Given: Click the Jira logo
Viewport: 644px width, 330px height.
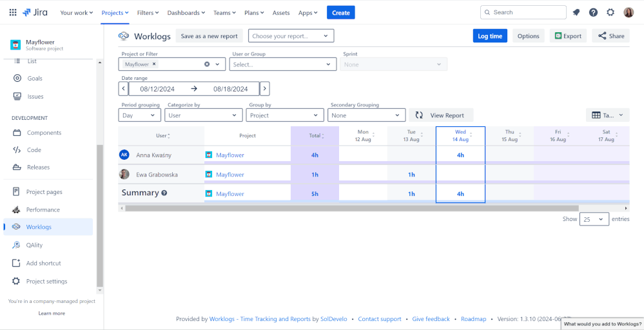Looking at the screenshot, I should click(x=35, y=12).
